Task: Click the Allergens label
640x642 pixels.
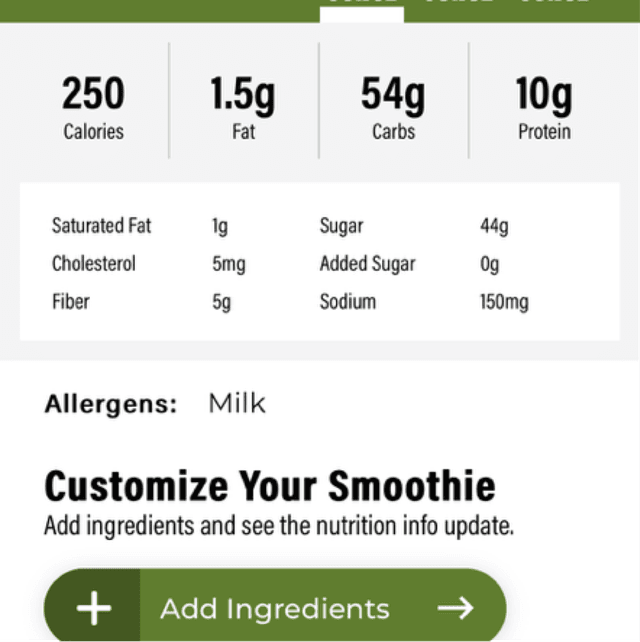Action: tap(110, 405)
